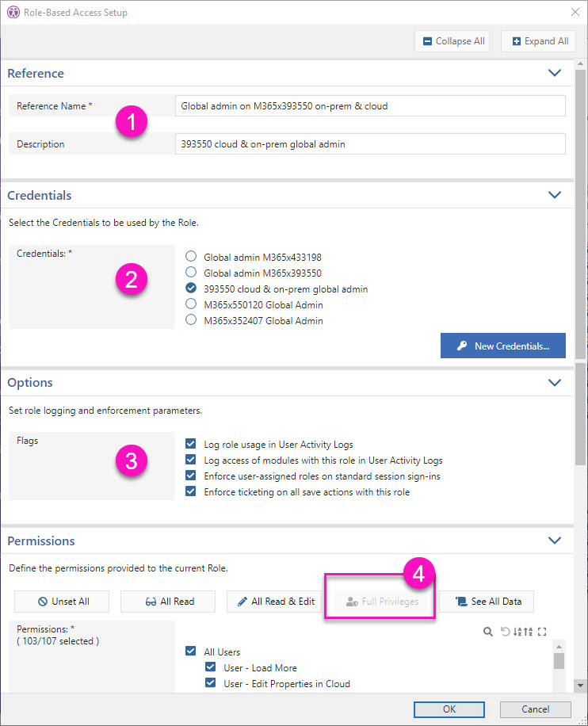Collapse the Options section
This screenshot has width=588, height=726.
point(555,382)
